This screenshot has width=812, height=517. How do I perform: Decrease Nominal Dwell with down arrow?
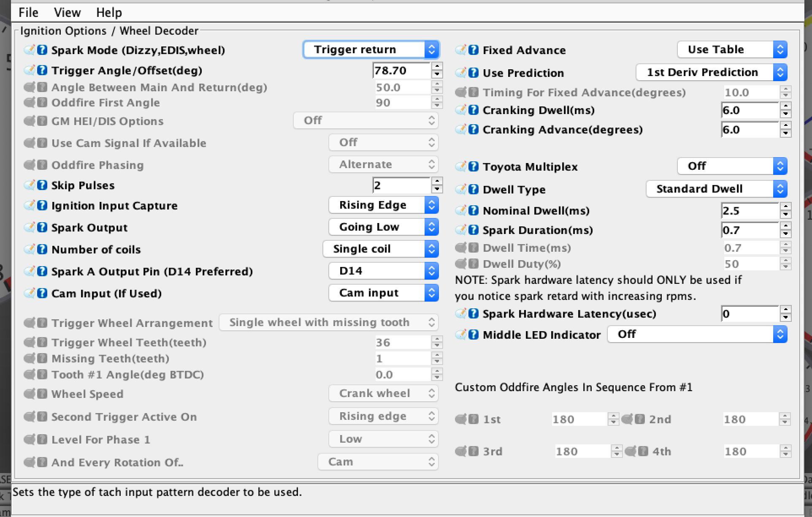click(x=785, y=215)
